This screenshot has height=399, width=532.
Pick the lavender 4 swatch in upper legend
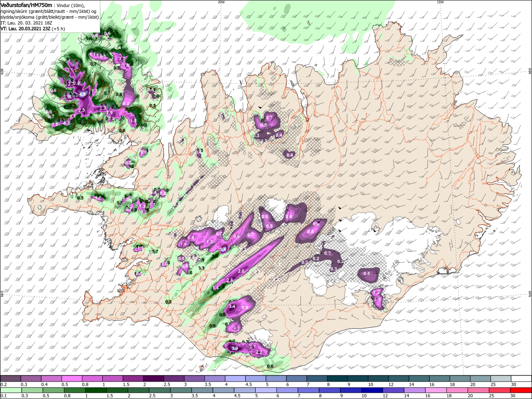click(235, 379)
